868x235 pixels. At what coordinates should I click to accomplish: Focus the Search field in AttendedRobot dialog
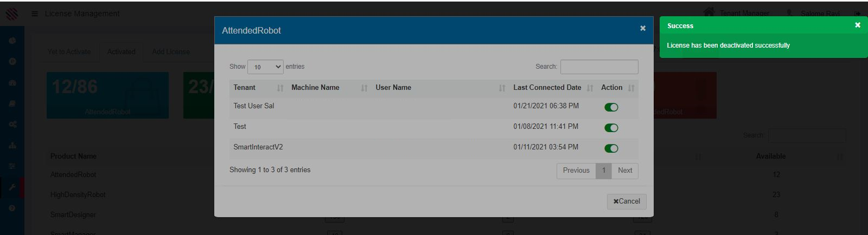pos(599,67)
